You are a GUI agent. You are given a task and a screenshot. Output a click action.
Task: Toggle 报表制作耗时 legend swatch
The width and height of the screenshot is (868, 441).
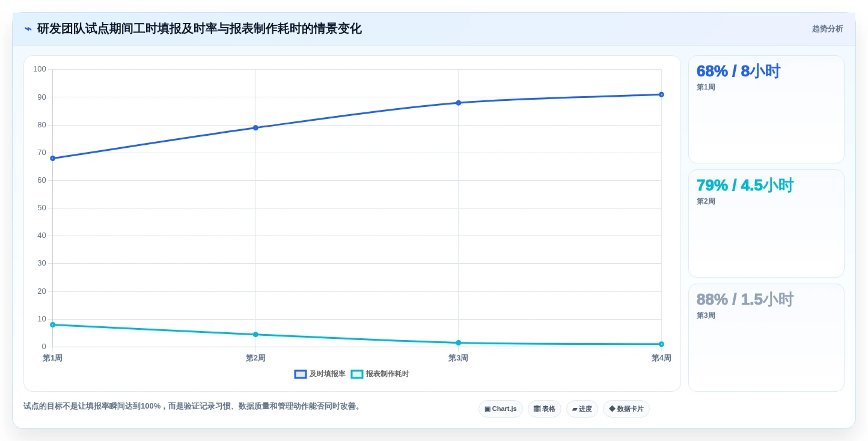tap(357, 374)
